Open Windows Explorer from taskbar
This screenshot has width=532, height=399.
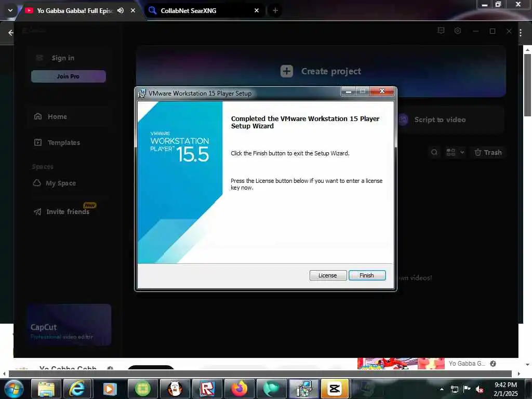tap(46, 389)
